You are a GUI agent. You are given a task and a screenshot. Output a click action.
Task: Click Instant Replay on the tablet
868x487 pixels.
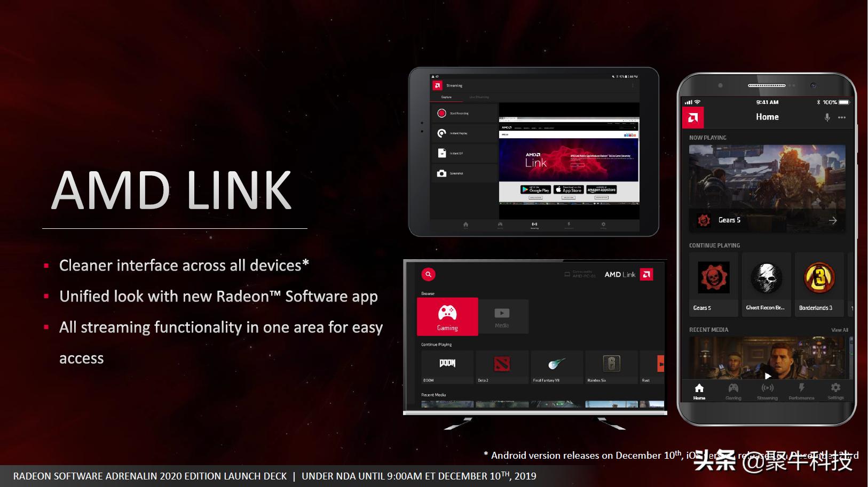point(464,133)
